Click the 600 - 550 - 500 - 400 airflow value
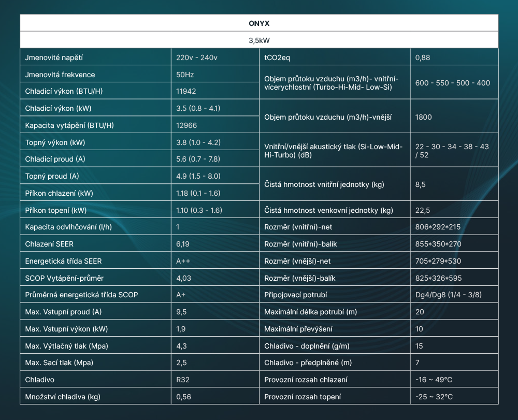Screen dimensions: 518x420 coord(452,83)
